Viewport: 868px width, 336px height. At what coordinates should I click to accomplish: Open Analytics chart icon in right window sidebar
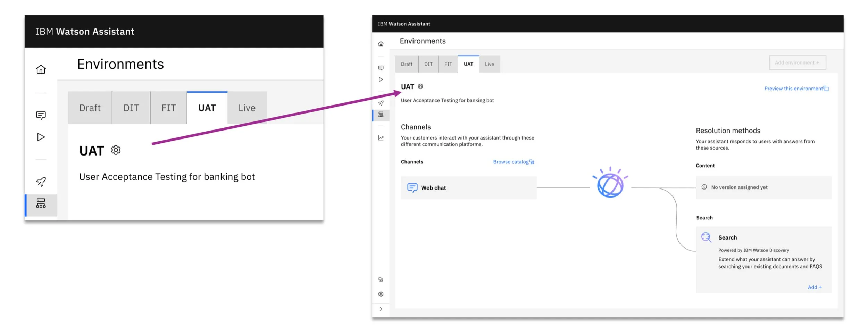coord(381,138)
